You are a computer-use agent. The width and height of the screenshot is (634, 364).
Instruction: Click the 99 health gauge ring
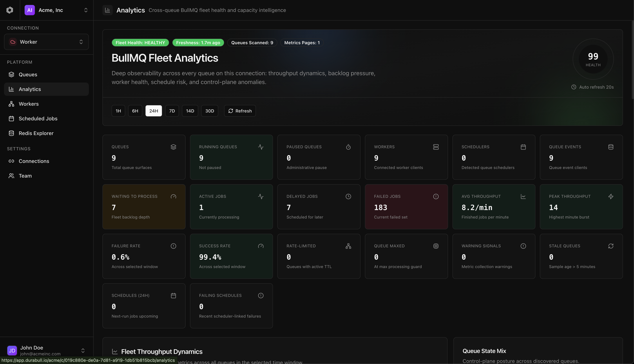[x=593, y=59]
